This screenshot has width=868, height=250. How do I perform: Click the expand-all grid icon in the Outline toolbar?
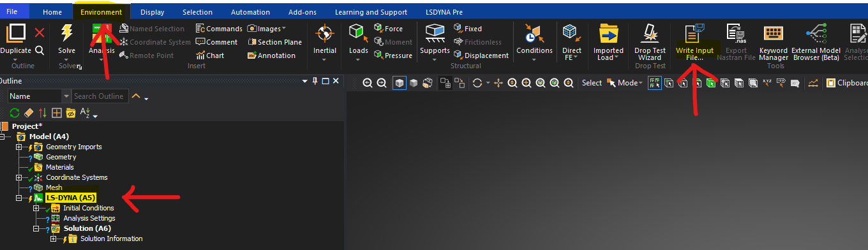[x=57, y=113]
